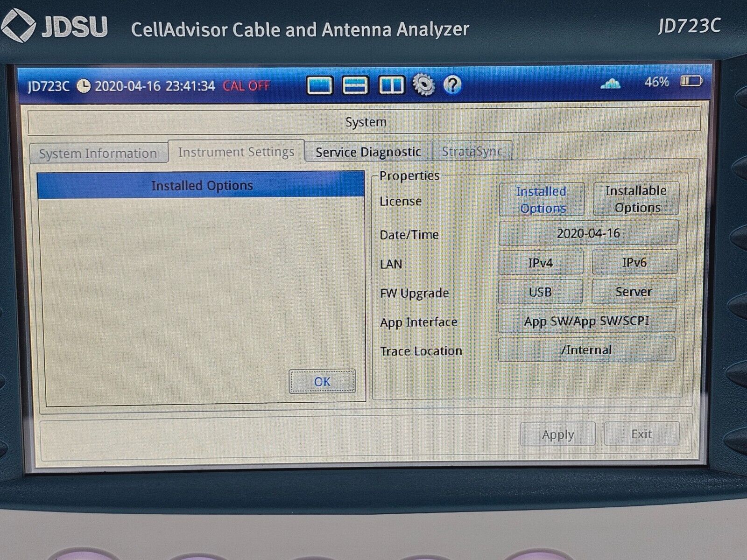Click Exit to leave System settings

pyautogui.click(x=641, y=434)
